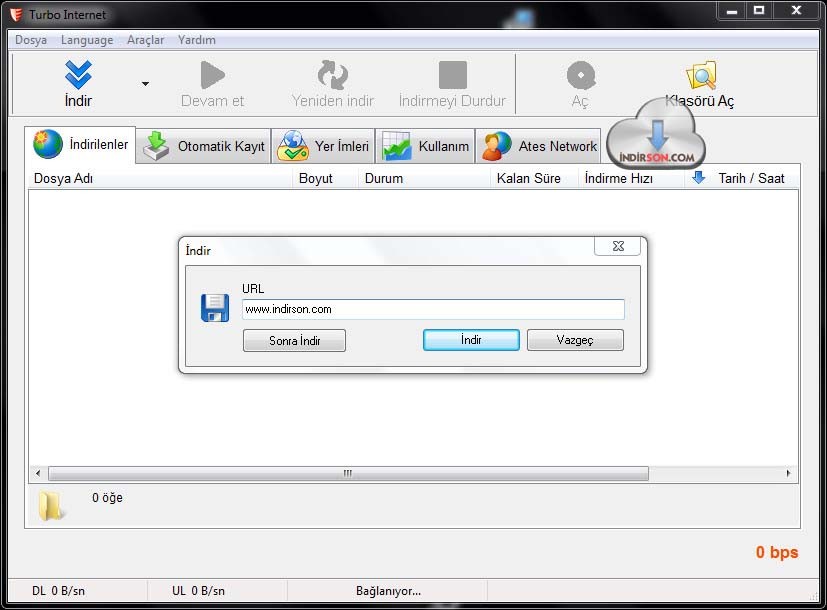Image resolution: width=827 pixels, height=610 pixels.
Task: Click the 'UL 0 B/sn' status entry
Action: click(198, 591)
